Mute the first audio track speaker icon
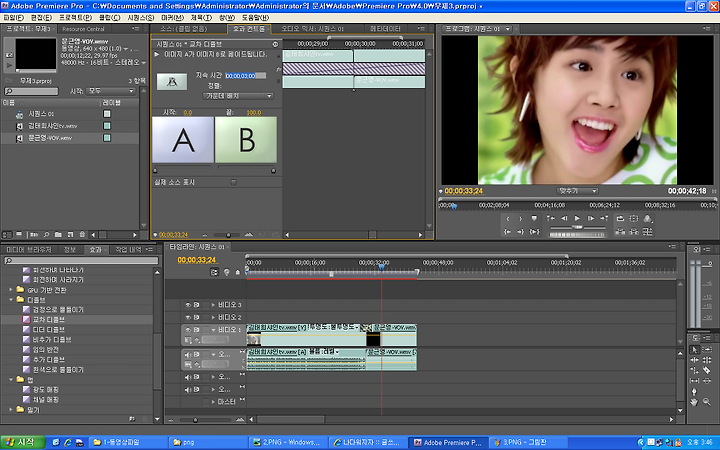720x450 pixels. coord(188,354)
